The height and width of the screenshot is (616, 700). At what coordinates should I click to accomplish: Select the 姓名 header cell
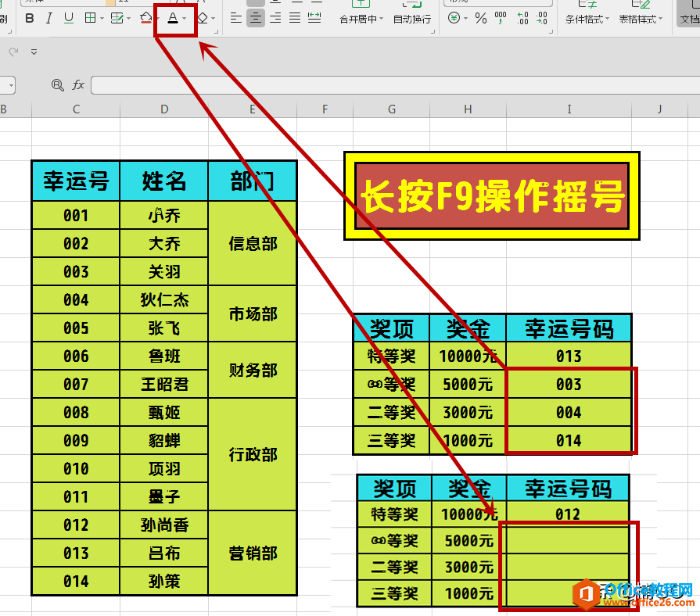coord(164,181)
